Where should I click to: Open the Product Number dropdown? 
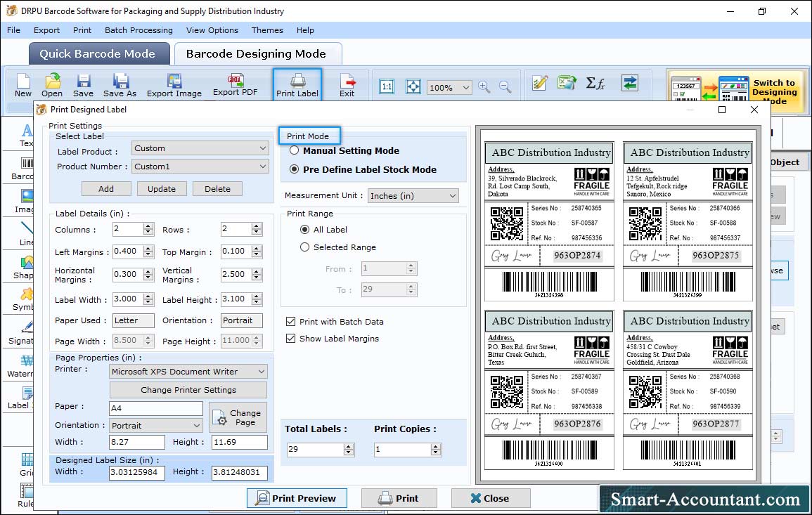point(200,166)
